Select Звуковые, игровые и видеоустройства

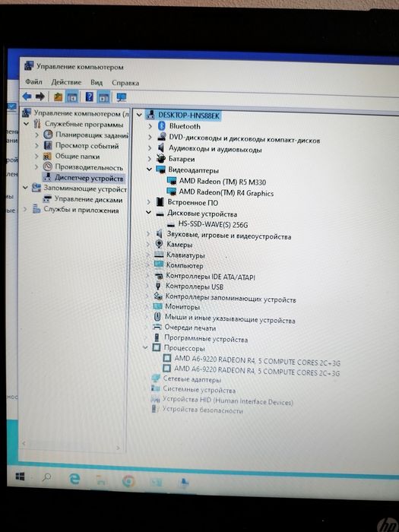229,235
